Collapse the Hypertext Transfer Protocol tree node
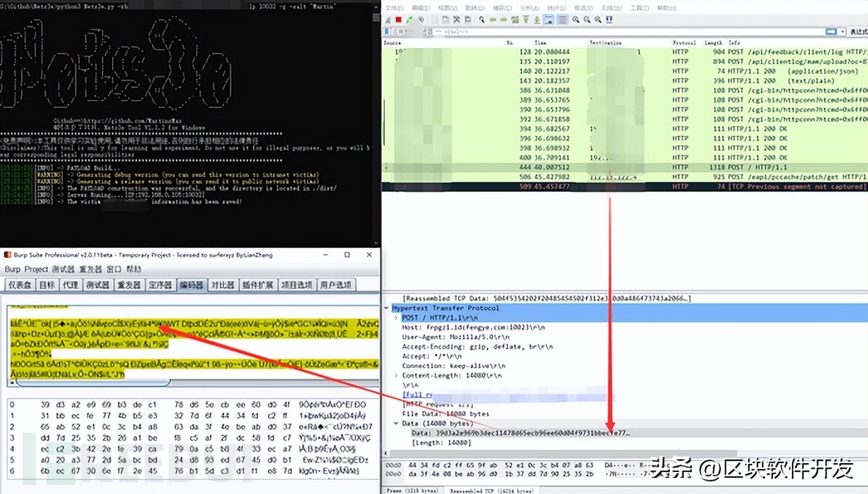Viewport: 868px width, 494px height. tap(387, 309)
